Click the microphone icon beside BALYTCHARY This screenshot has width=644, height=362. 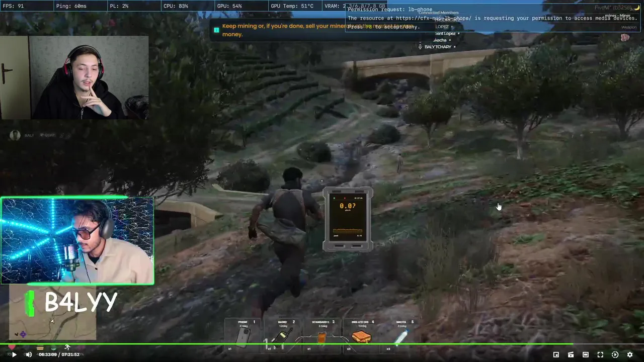tap(420, 47)
